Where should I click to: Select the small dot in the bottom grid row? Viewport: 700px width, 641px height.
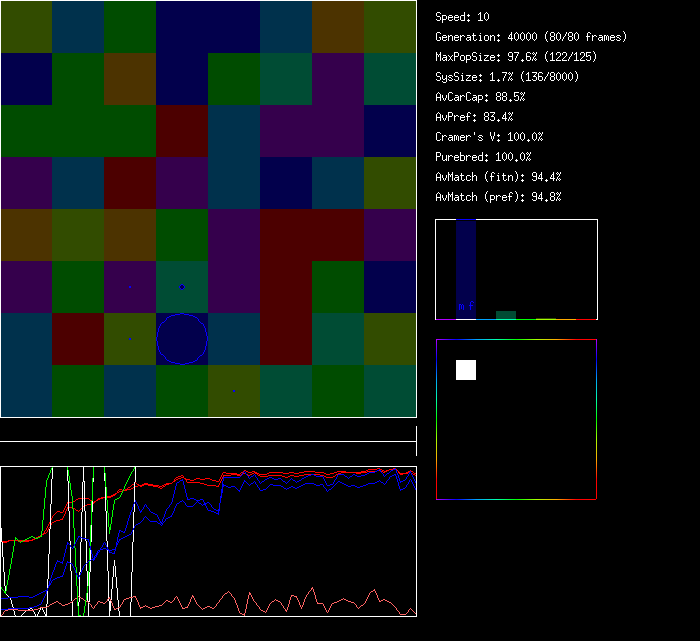point(234,391)
